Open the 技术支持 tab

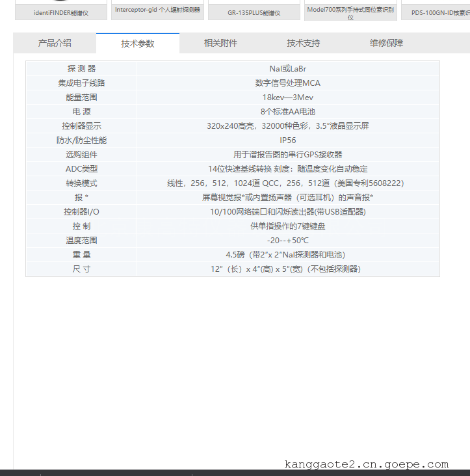coord(304,44)
